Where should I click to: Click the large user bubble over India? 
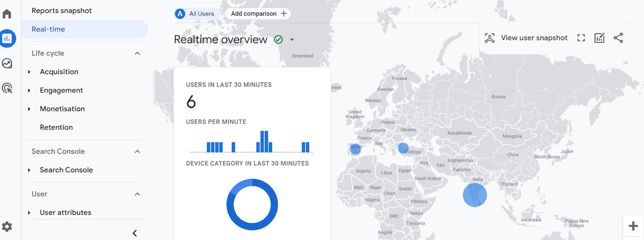tap(475, 195)
